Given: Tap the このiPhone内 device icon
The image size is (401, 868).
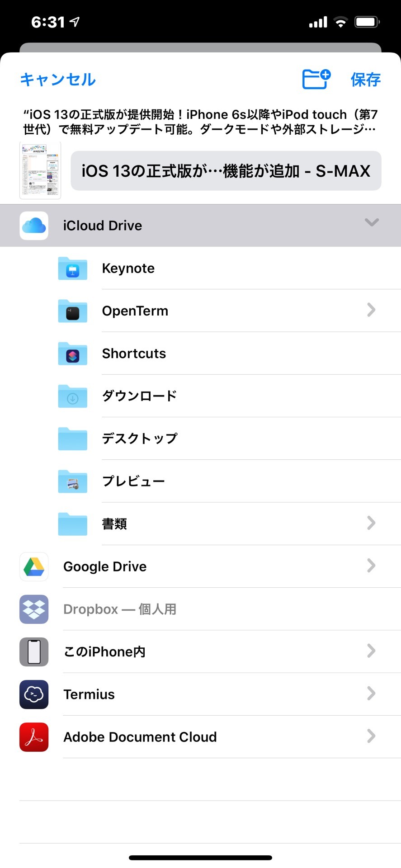Looking at the screenshot, I should (x=34, y=651).
